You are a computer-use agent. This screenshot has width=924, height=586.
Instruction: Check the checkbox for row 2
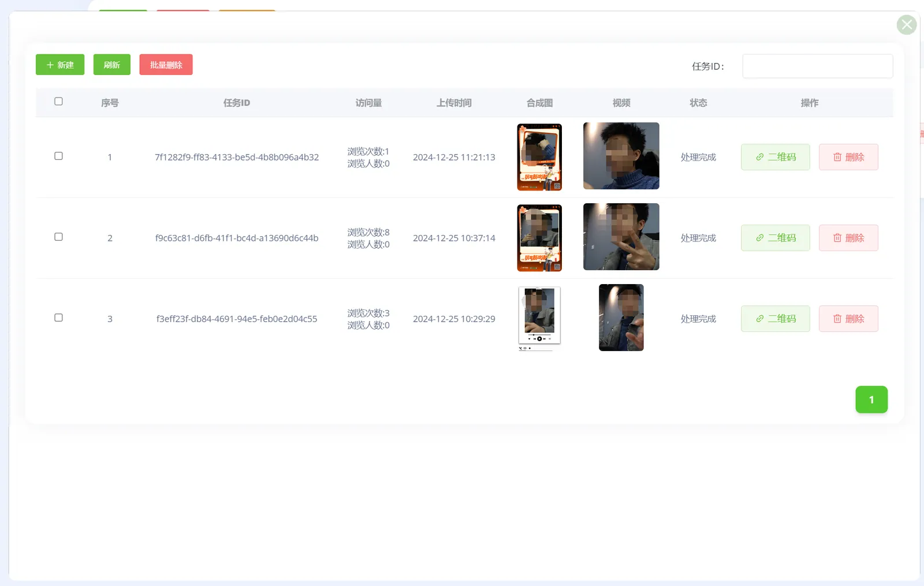[58, 237]
